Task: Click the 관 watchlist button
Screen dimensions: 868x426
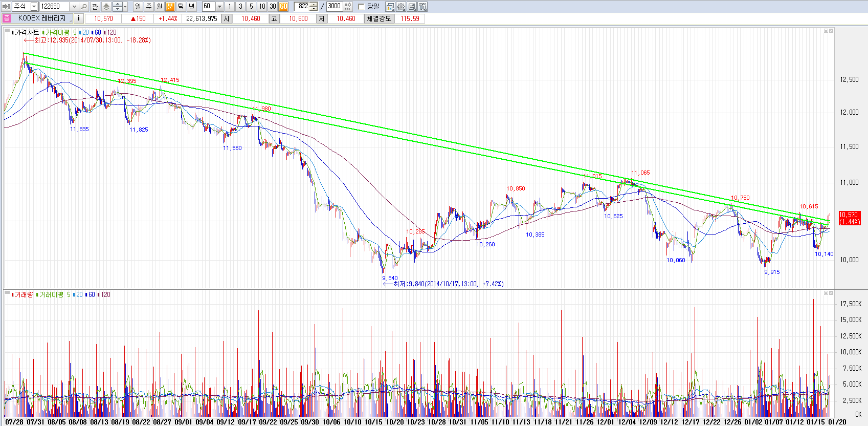Action: point(95,7)
